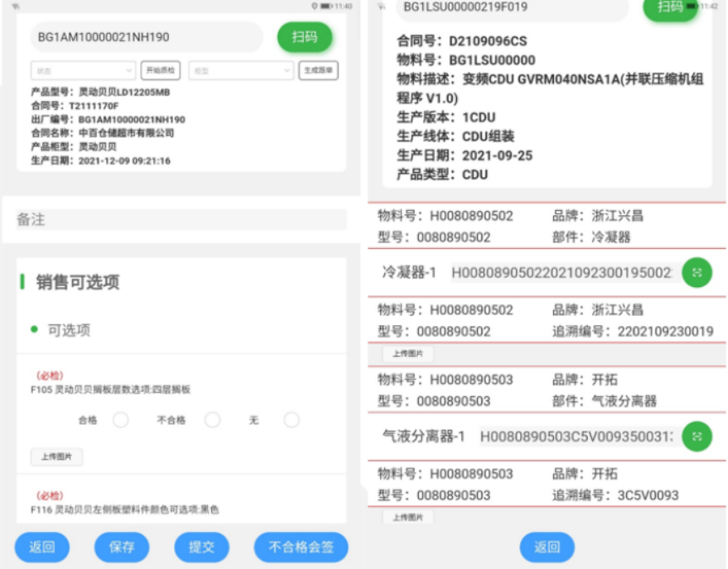Open the 状态 dropdown

point(83,71)
